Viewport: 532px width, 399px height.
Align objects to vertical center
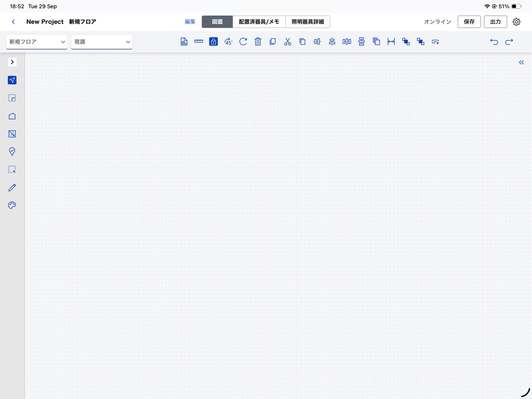click(317, 42)
